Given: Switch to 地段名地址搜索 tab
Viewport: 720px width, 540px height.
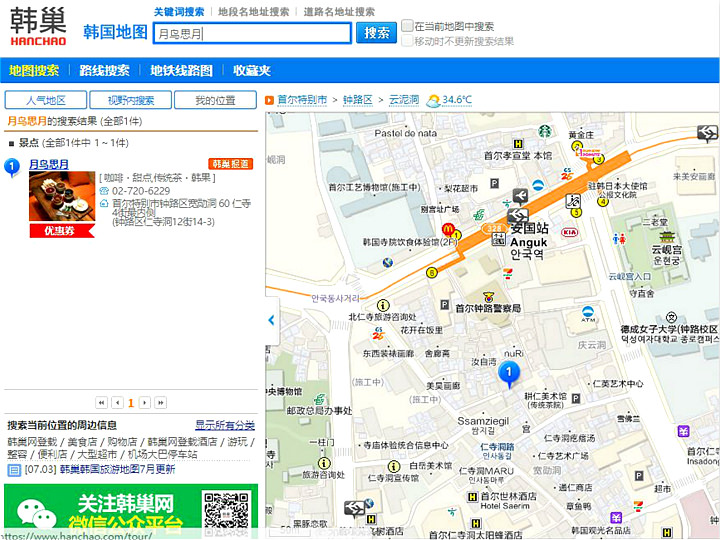Looking at the screenshot, I should pos(253,11).
